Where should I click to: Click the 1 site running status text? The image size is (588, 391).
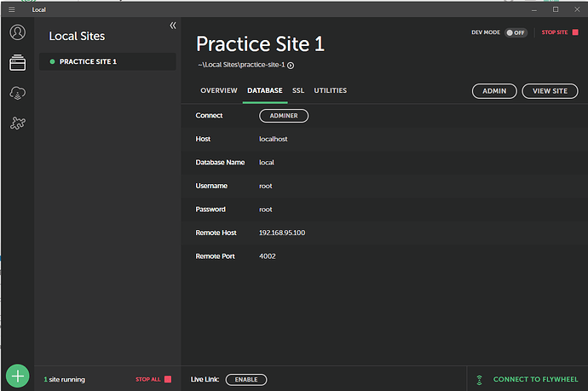(x=65, y=379)
